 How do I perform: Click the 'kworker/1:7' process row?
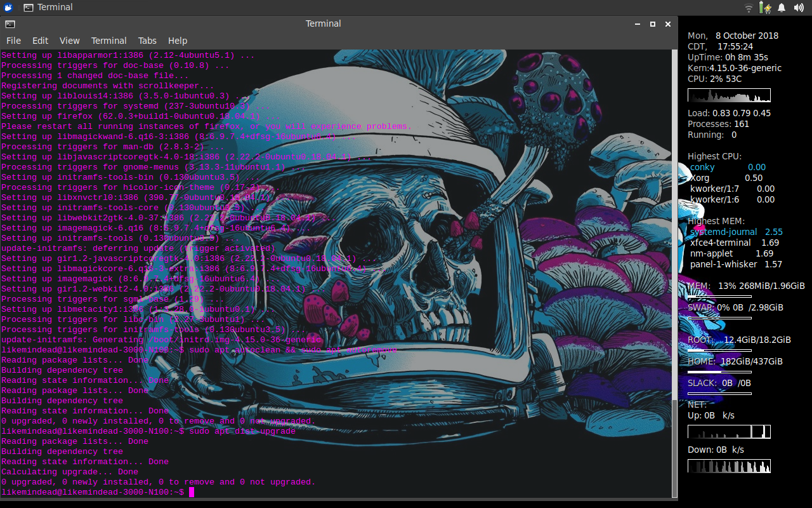point(732,189)
